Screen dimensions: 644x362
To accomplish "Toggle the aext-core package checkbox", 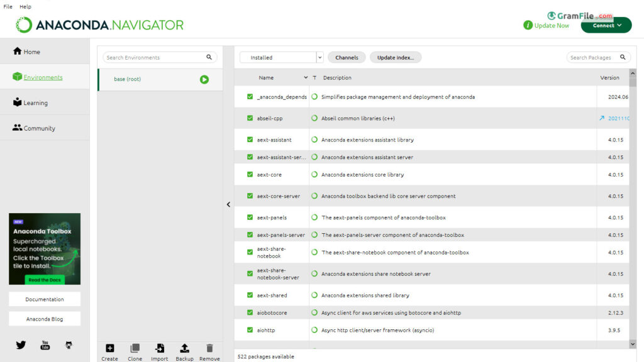I will pyautogui.click(x=250, y=175).
